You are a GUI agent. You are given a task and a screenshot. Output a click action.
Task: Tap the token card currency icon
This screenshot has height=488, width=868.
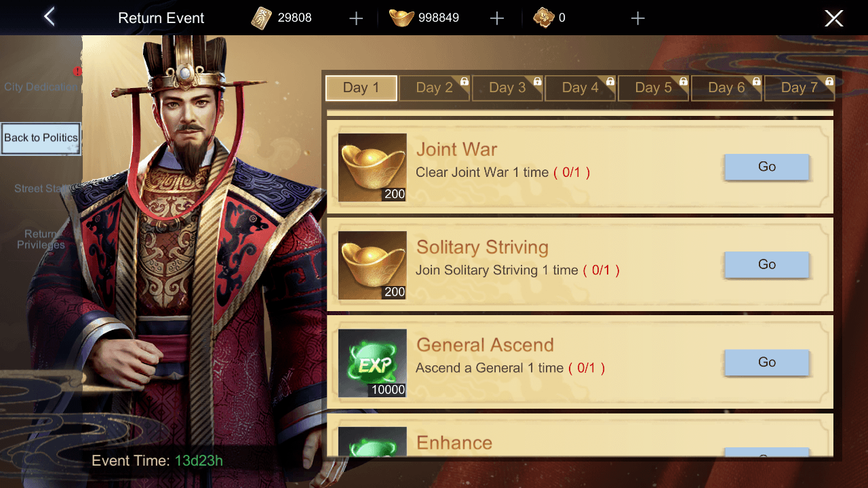[x=262, y=18]
